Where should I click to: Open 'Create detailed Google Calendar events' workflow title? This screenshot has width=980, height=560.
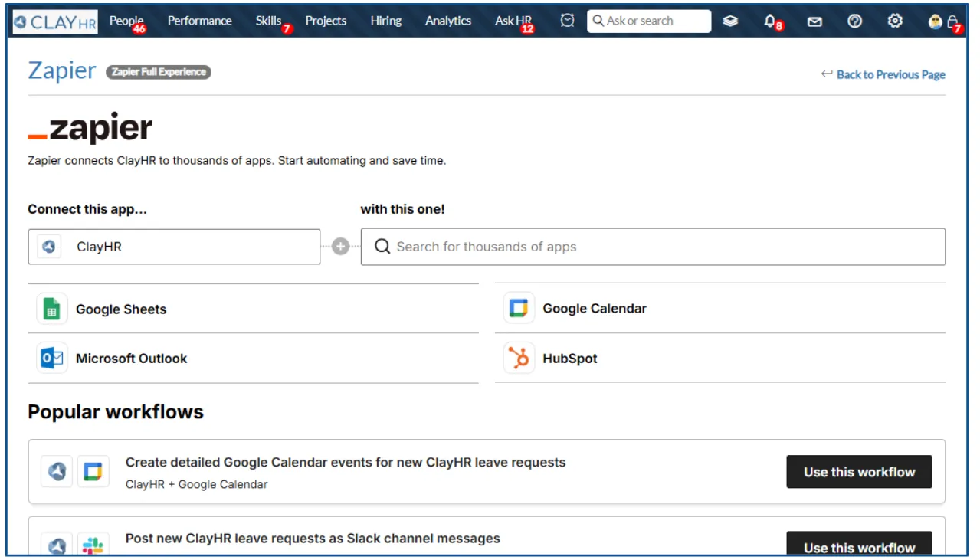346,463
